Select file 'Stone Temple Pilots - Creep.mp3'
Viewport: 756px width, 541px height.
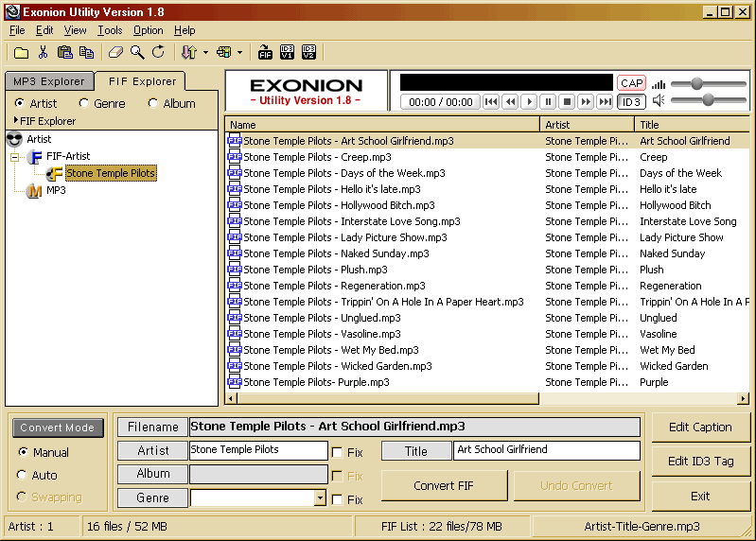tap(317, 157)
